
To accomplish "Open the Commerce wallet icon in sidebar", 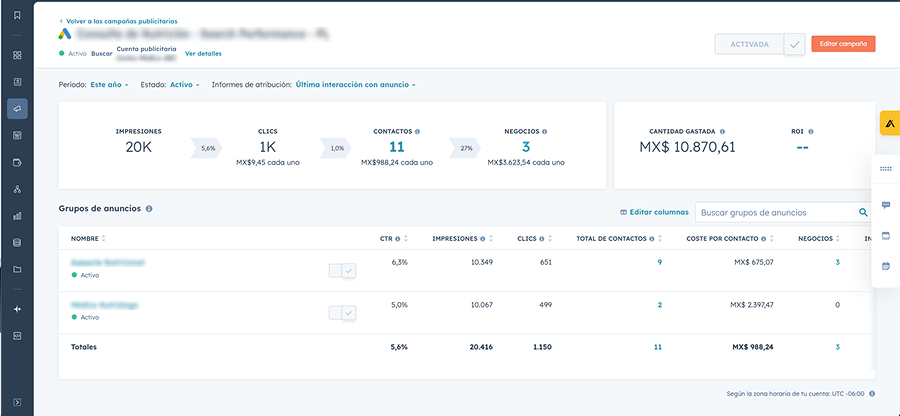I will pos(17,162).
